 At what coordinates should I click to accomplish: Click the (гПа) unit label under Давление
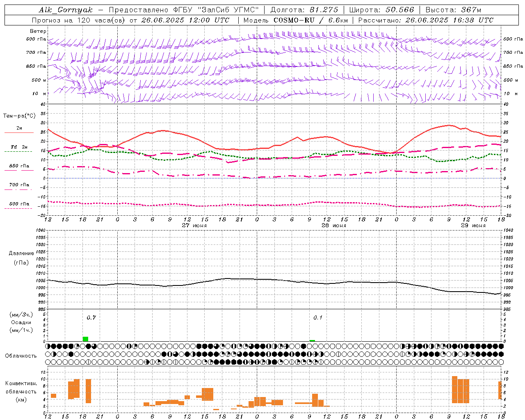tap(21, 263)
